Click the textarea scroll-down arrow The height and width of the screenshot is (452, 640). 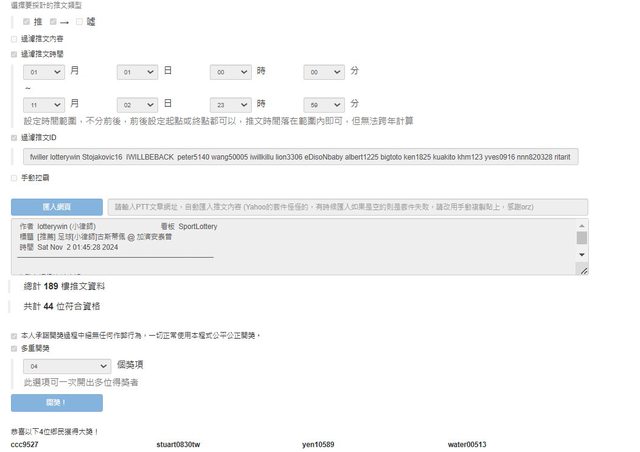[582, 255]
